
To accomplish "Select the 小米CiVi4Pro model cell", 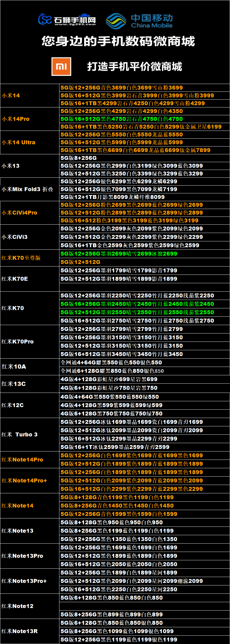I will [30, 213].
